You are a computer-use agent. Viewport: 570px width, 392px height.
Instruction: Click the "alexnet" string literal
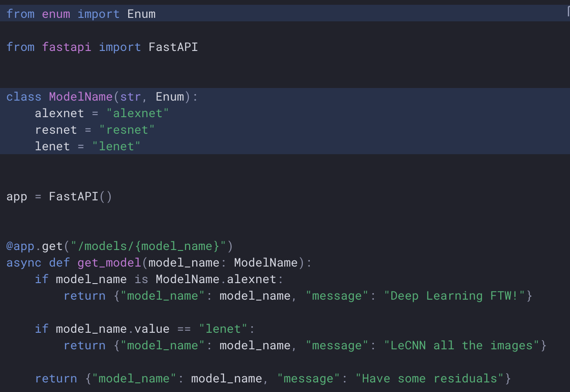tap(138, 113)
